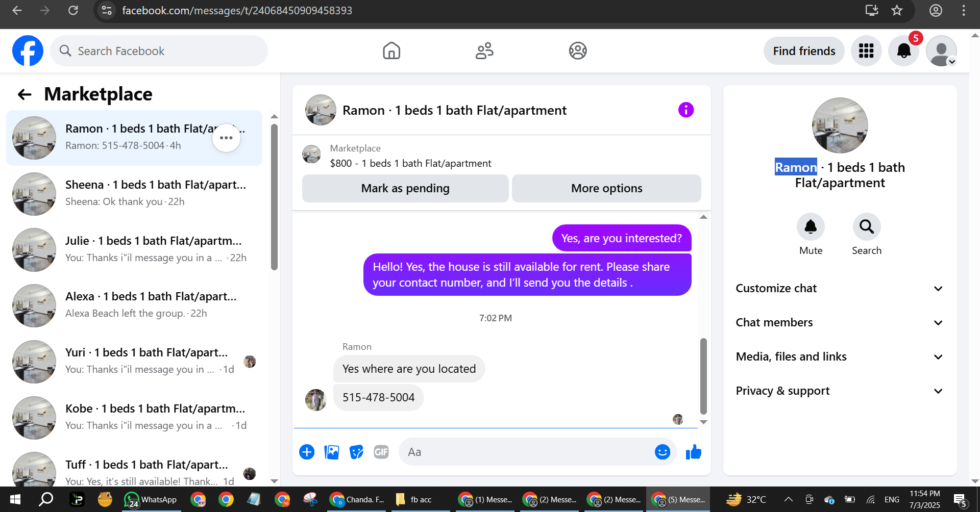
Task: Click the chat message scrollbar thumb
Action: (703, 376)
